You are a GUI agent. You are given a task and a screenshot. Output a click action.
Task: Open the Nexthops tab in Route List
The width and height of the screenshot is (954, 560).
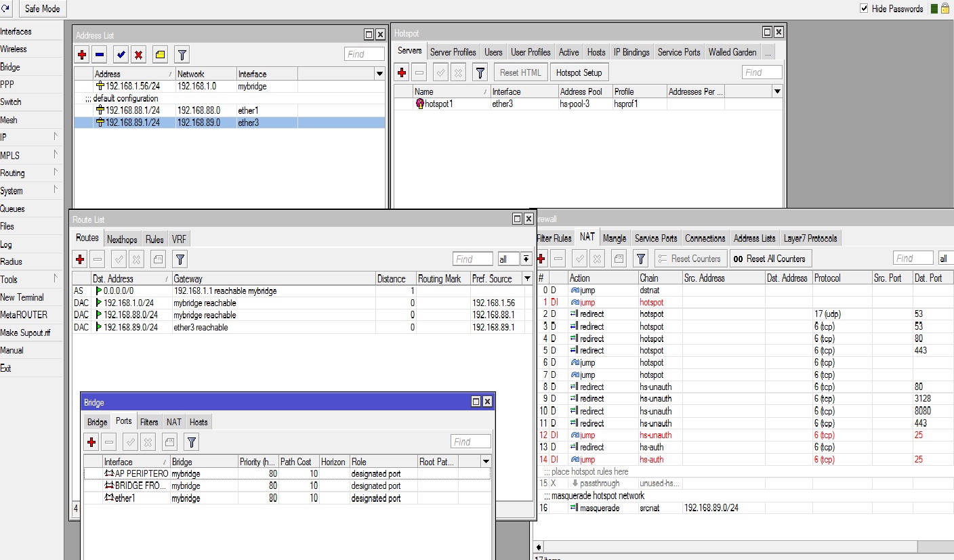pyautogui.click(x=122, y=239)
